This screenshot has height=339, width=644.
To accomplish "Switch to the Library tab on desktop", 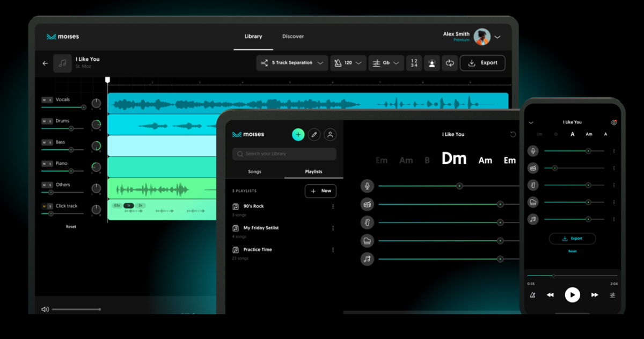I will click(253, 37).
